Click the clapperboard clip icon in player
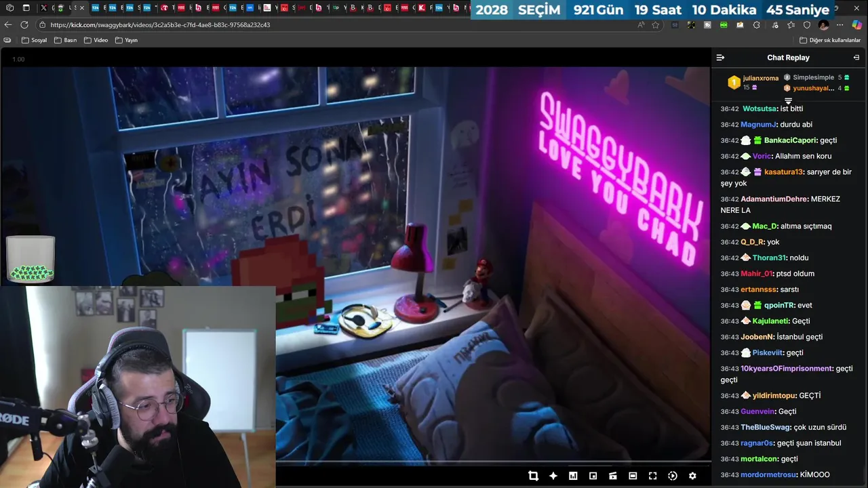This screenshot has width=868, height=488. (x=613, y=476)
